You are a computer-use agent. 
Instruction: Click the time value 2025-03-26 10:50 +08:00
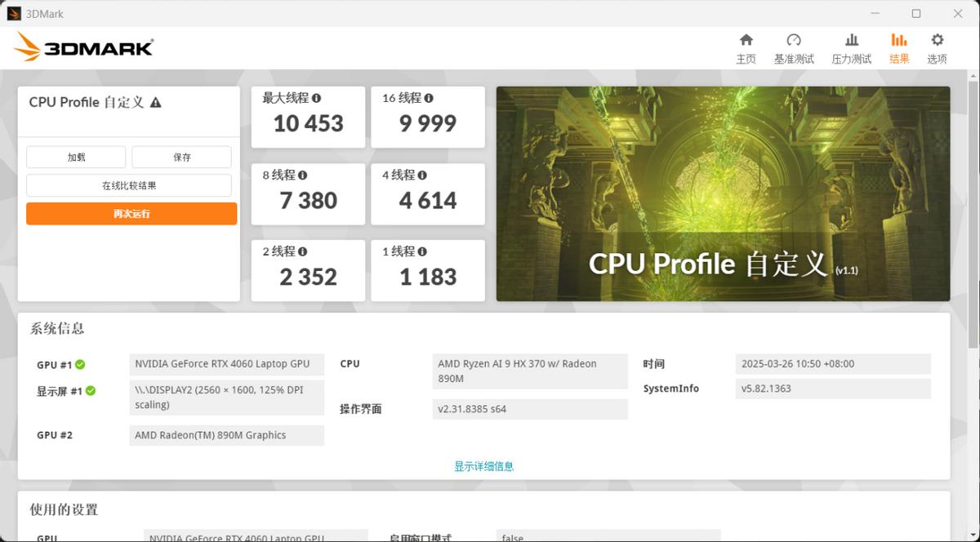(833, 364)
